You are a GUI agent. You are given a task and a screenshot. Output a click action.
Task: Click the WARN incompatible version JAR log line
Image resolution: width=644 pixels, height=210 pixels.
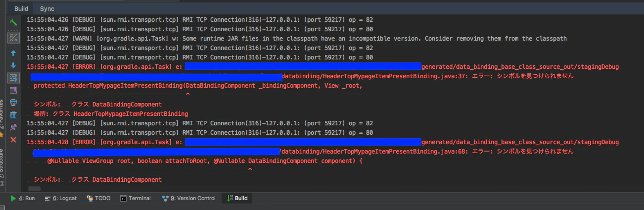[297, 39]
